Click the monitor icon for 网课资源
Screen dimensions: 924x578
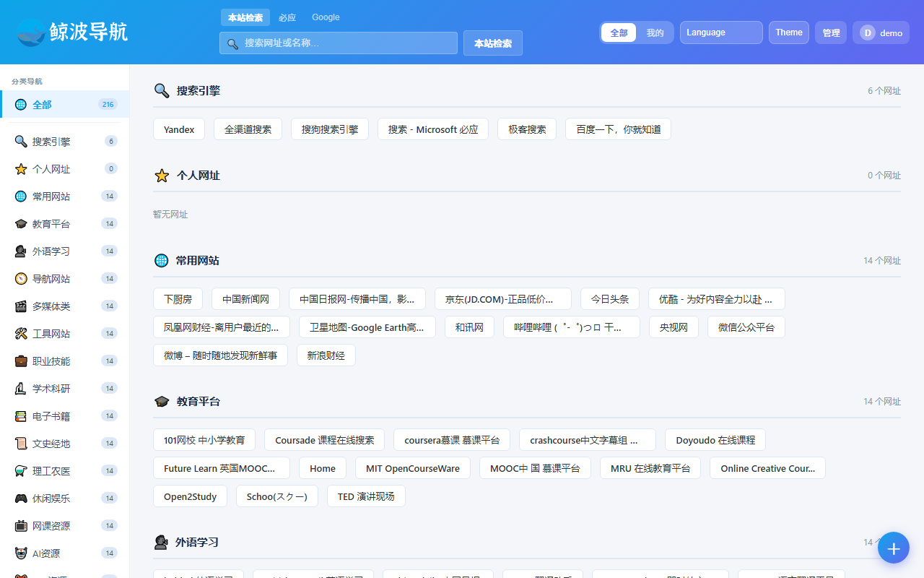pyautogui.click(x=21, y=526)
